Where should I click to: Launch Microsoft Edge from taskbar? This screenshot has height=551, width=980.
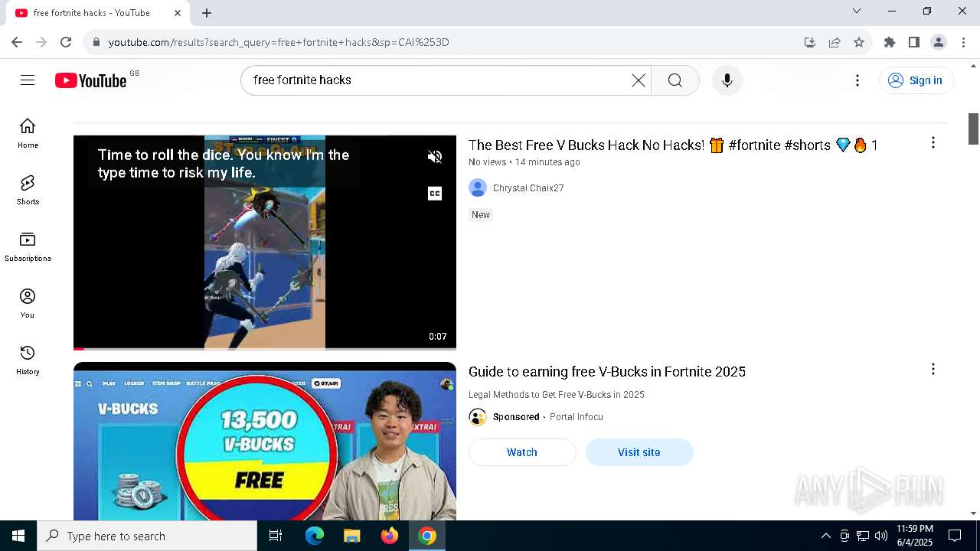315,536
